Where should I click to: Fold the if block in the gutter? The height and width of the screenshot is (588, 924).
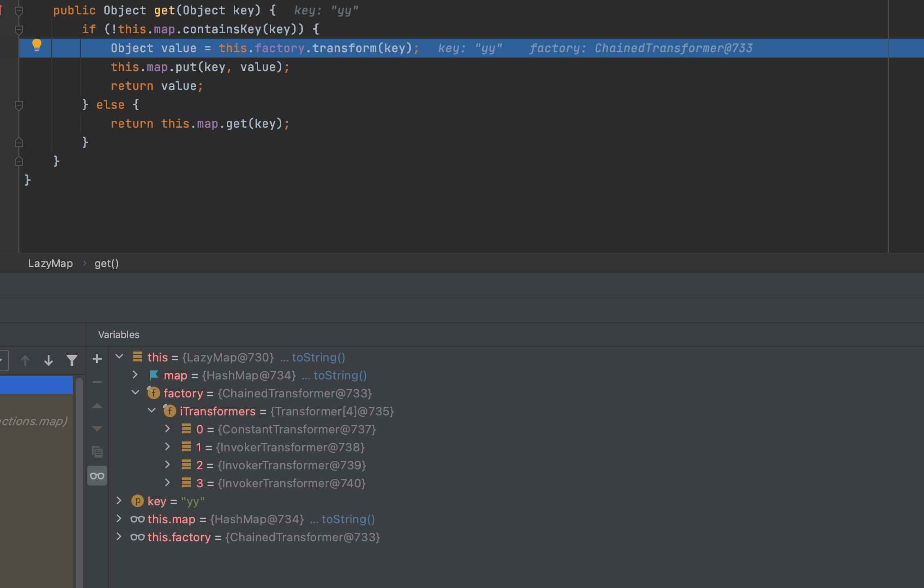19,30
